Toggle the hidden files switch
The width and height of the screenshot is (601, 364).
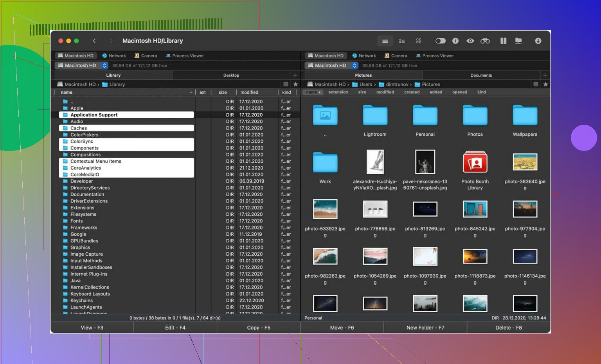coord(440,41)
